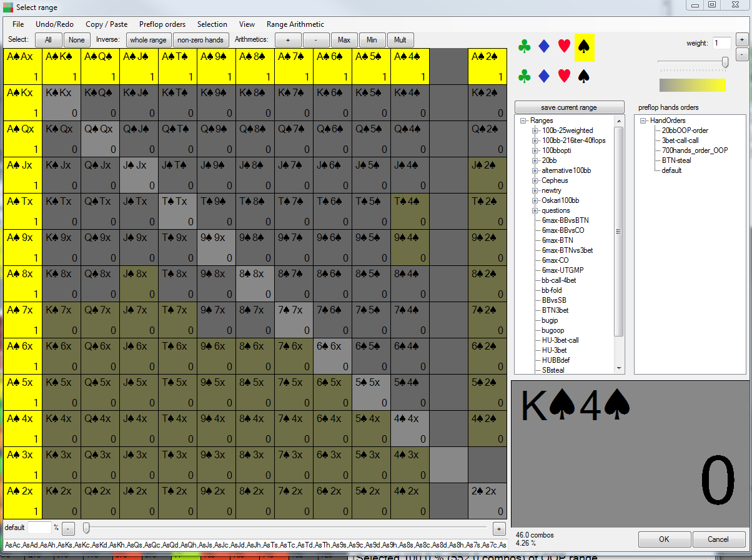Screen dimensions: 752x560
Task: Click the plus button at slider's right end
Action: click(499, 529)
